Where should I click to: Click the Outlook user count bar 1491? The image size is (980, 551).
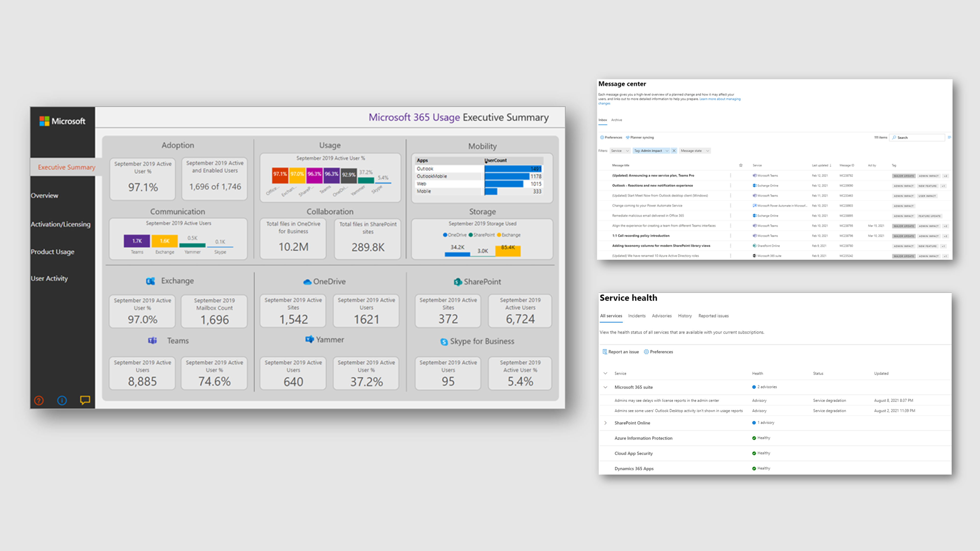(x=513, y=168)
